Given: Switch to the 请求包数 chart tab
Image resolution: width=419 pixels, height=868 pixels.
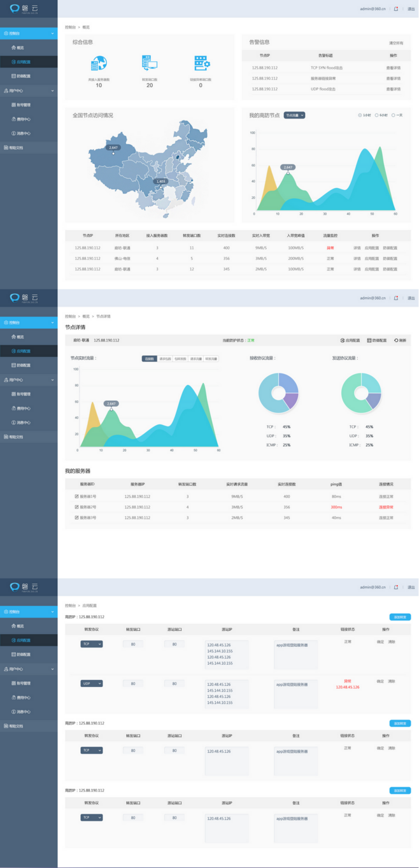Looking at the screenshot, I should pos(165,359).
